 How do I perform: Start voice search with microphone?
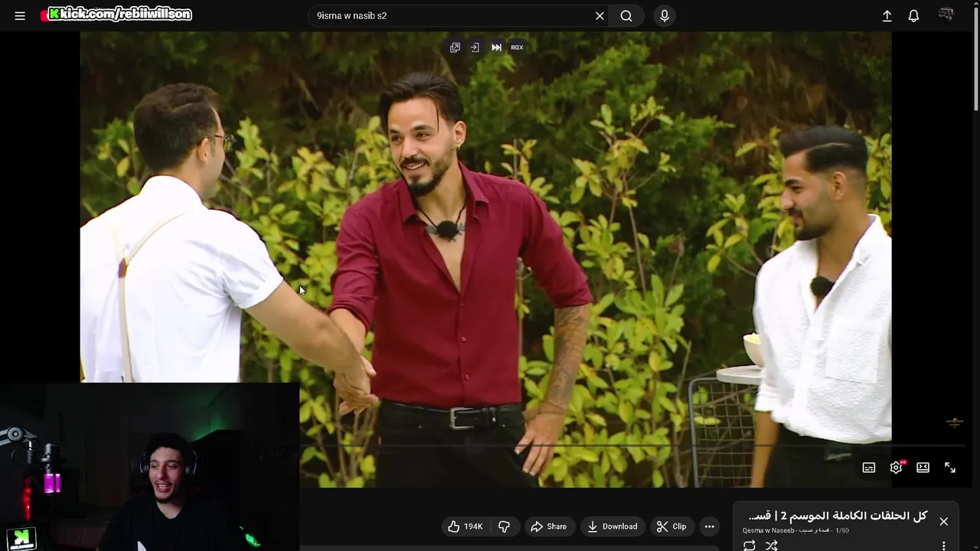[x=664, y=15]
